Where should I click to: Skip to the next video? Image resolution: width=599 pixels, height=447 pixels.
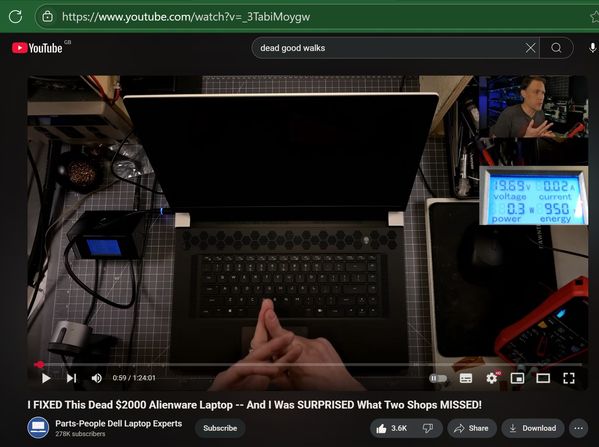(x=71, y=378)
